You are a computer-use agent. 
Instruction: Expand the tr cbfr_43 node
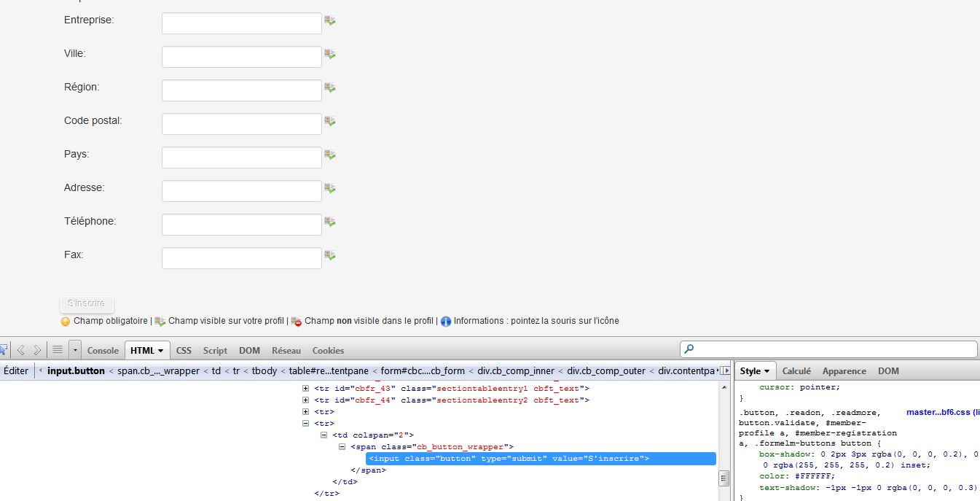[306, 389]
